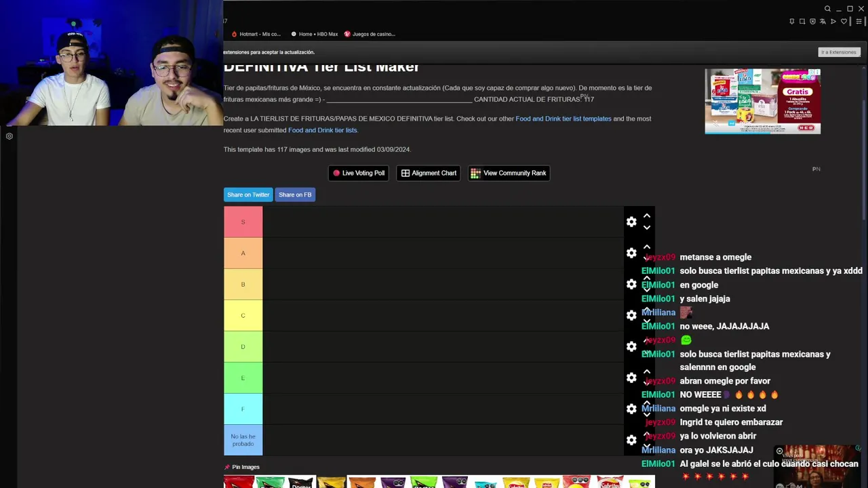868x488 pixels.
Task: Open the Home • HBO Max bookmark
Action: 314,34
